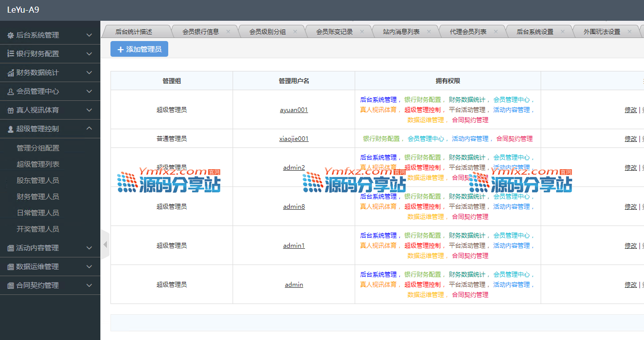644x340 pixels.
Task: Expand the 银行财务配置 chevron arrow
Action: click(89, 54)
